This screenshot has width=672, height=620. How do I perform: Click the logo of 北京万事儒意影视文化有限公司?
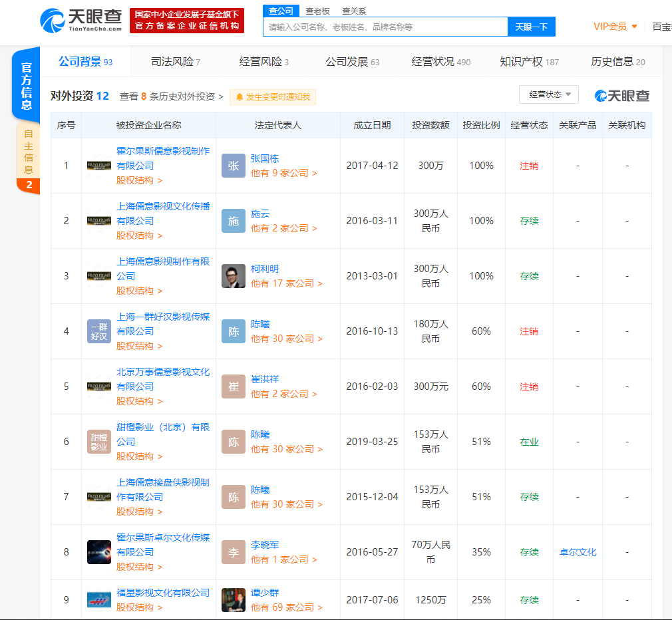(x=99, y=387)
